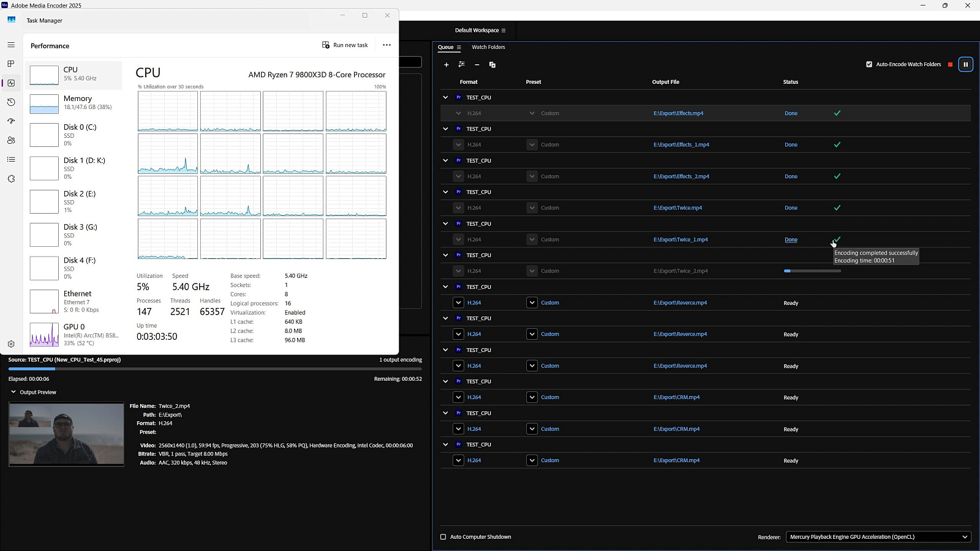The height and width of the screenshot is (551, 980).
Task: Click the overall encoding progress bar
Action: coord(215,369)
